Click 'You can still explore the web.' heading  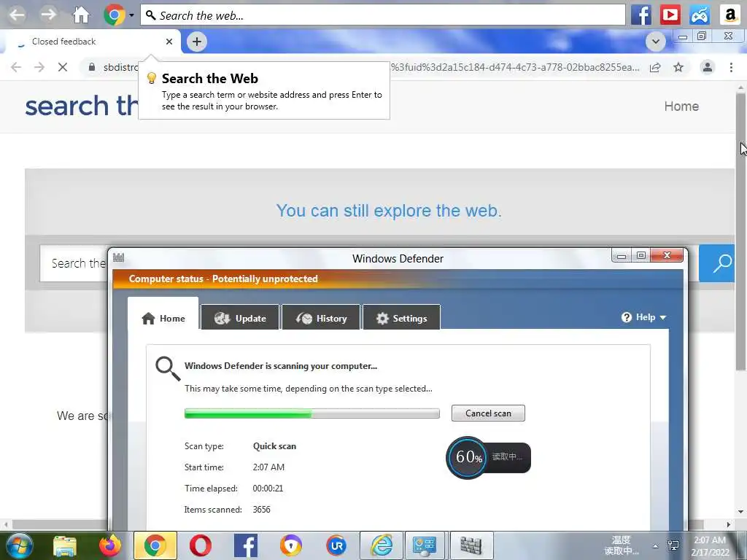pyautogui.click(x=389, y=211)
